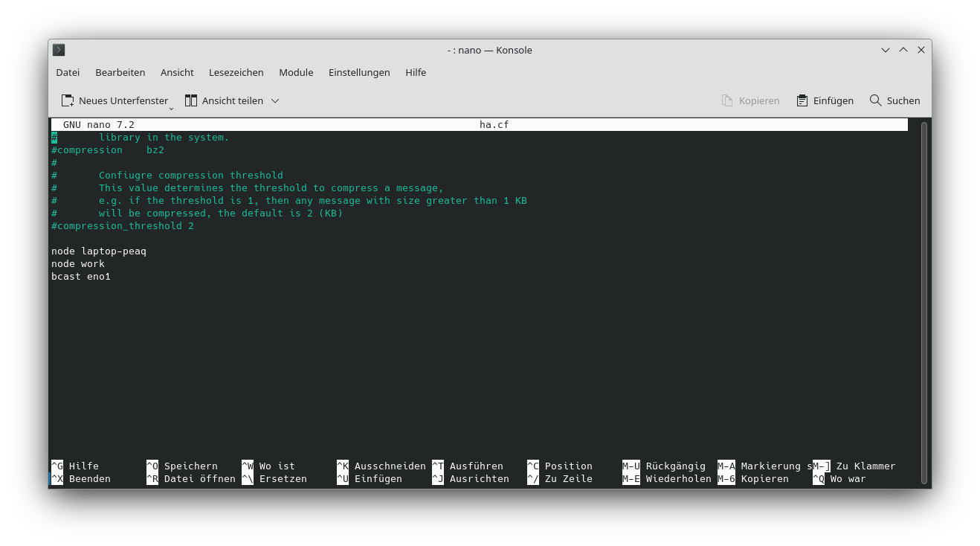Click the line reading node laptop-peaq

click(98, 251)
